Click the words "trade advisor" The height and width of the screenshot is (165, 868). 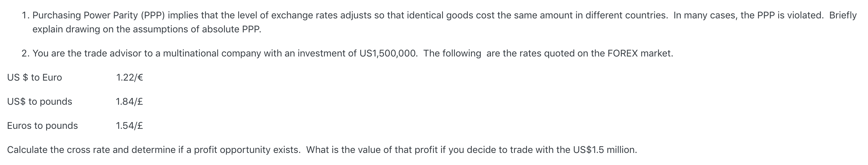(113, 53)
